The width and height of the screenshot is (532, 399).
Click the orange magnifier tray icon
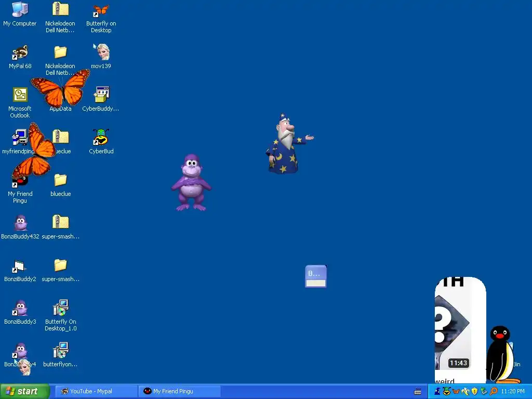pos(494,392)
